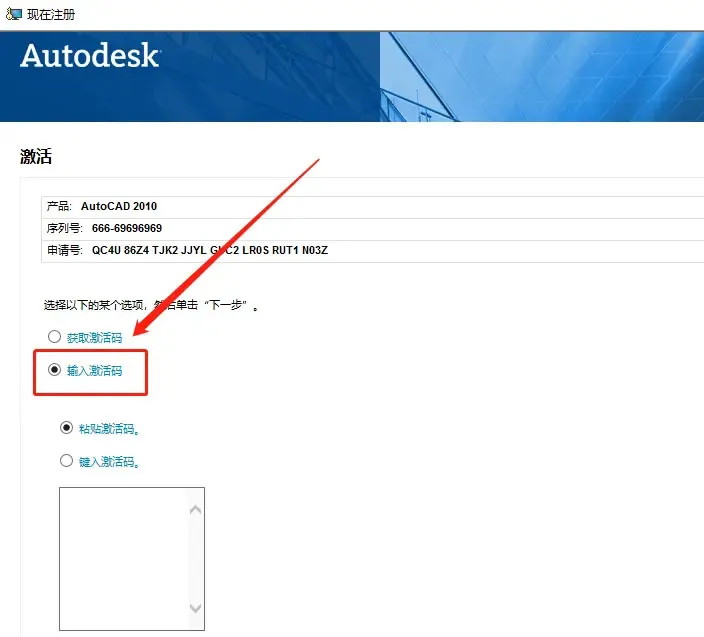Click the 产品 field label

58,206
